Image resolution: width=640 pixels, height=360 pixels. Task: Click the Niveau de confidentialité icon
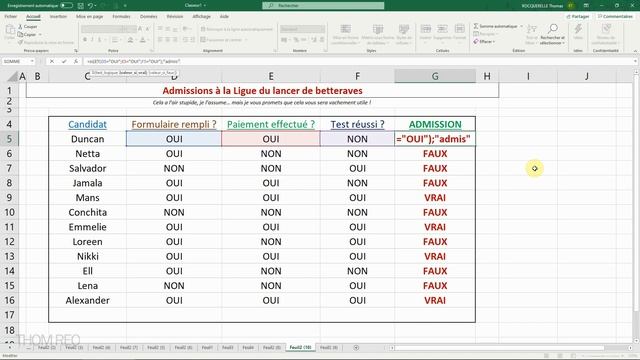point(606,29)
